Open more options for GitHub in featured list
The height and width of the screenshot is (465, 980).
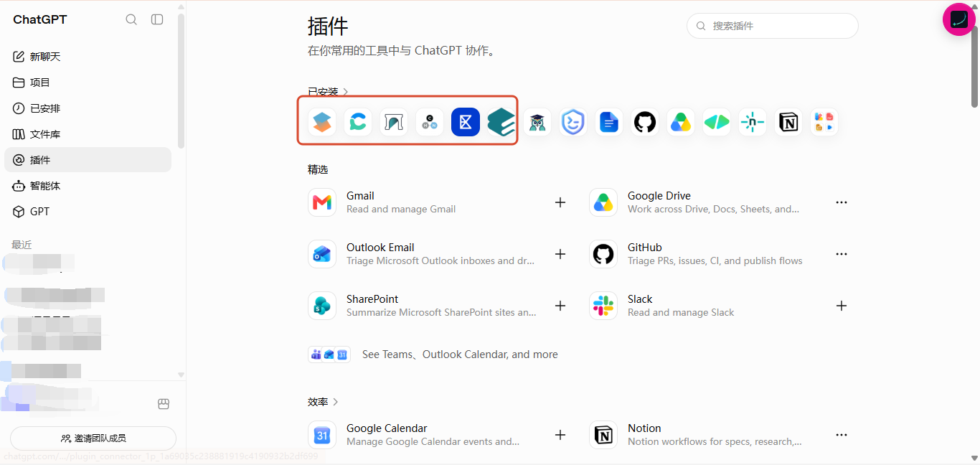pyautogui.click(x=842, y=254)
